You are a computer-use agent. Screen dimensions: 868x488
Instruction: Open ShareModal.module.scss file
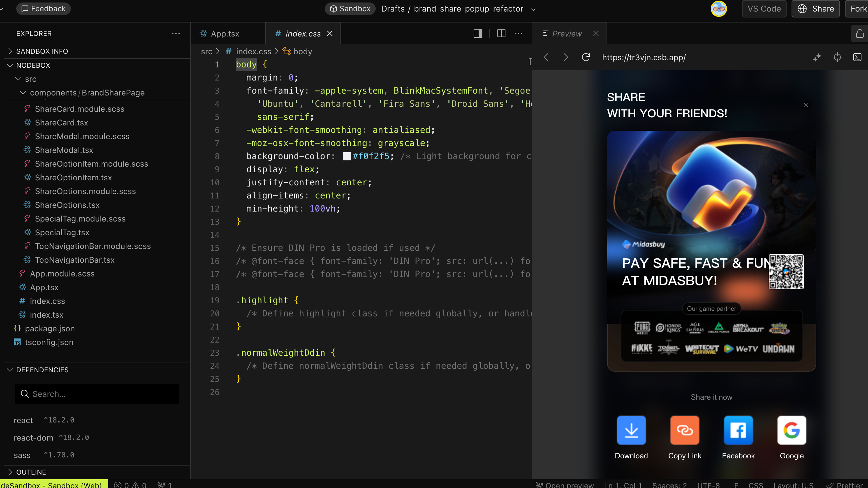(82, 136)
